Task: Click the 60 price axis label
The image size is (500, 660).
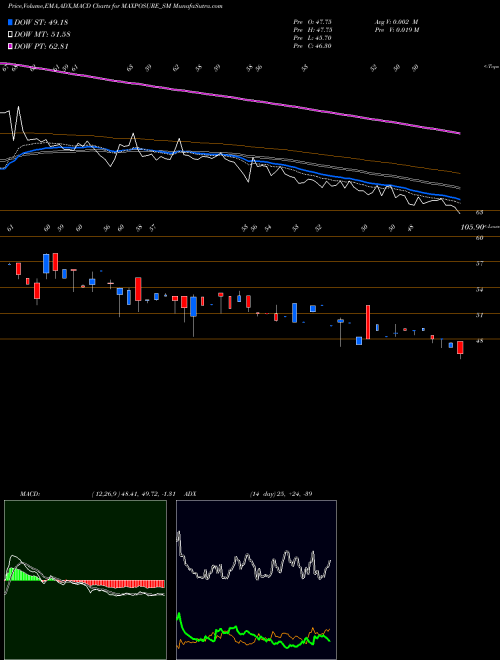Action: click(x=479, y=238)
